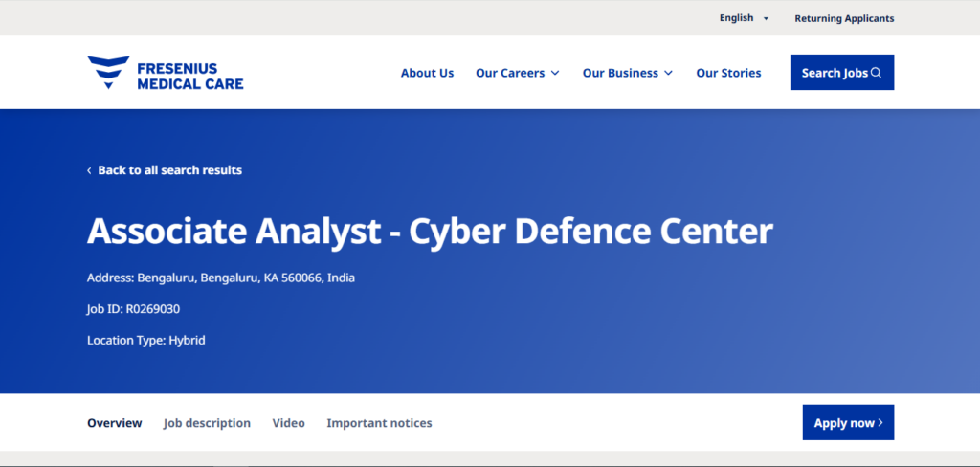Open the English language dropdown
Screen dimensions: 980x467
point(744,18)
